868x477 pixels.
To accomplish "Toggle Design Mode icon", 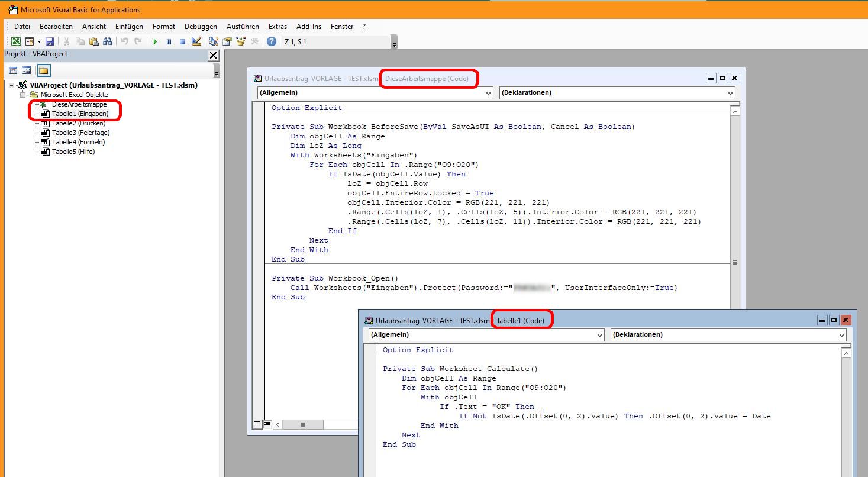I will point(196,41).
